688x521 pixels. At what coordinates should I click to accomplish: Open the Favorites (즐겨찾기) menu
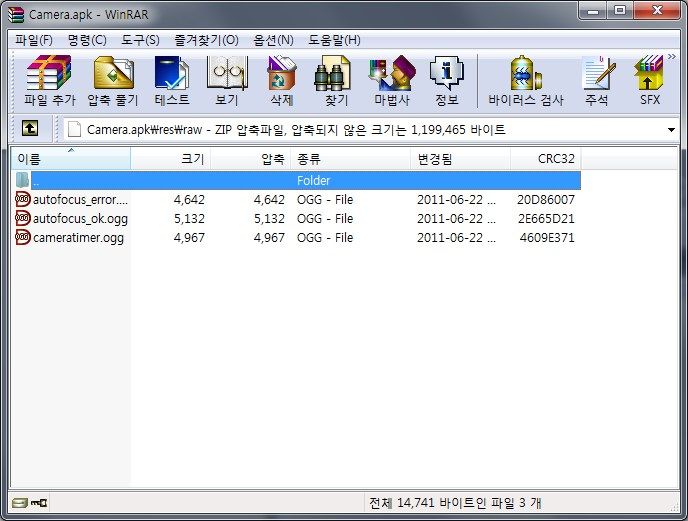tap(206, 40)
